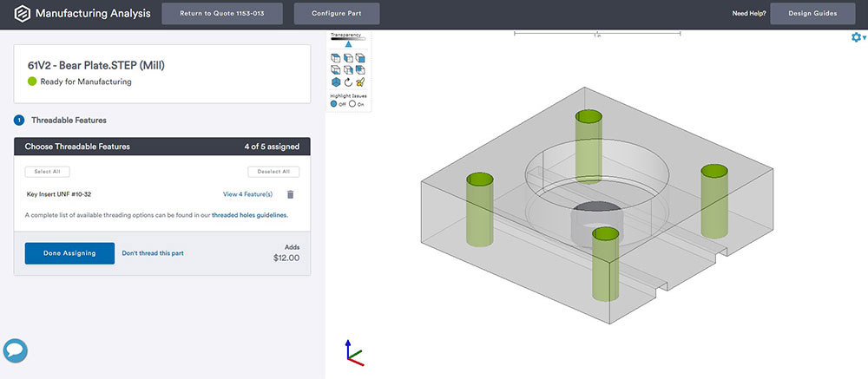
Task: Set Highlight Issues to Off
Action: pyautogui.click(x=334, y=104)
